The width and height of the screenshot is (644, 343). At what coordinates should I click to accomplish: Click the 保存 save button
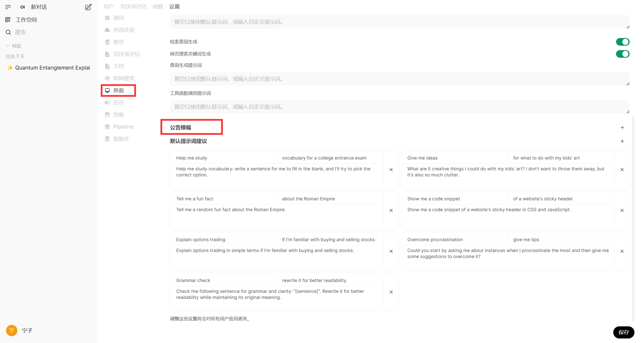pyautogui.click(x=623, y=332)
